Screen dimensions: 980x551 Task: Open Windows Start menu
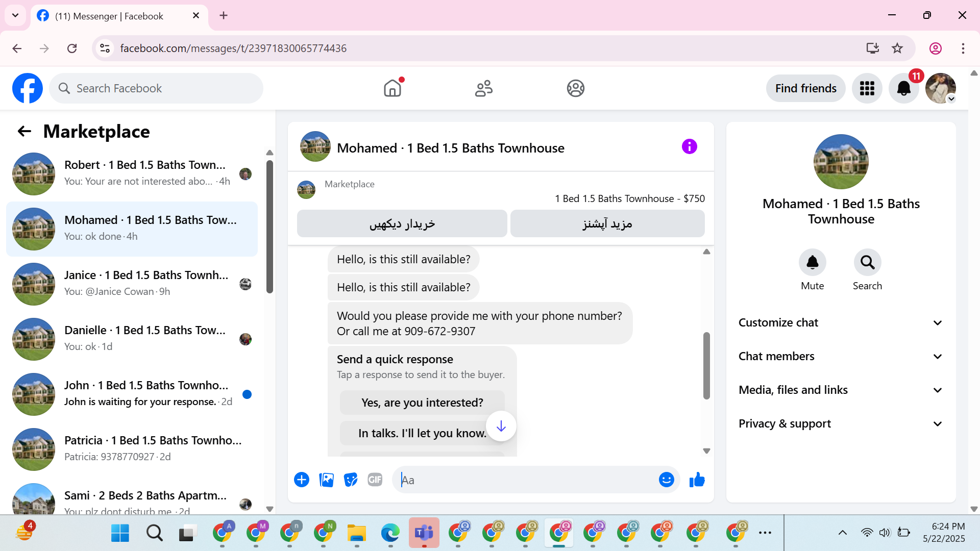(x=120, y=533)
